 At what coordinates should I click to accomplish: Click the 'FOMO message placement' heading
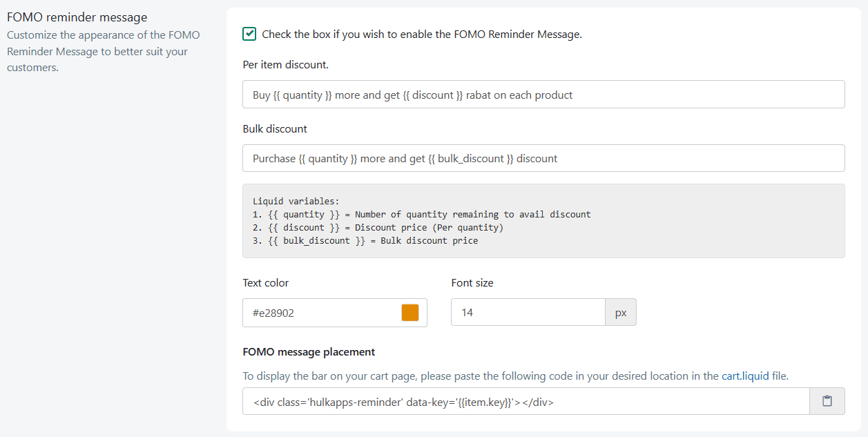coord(309,352)
